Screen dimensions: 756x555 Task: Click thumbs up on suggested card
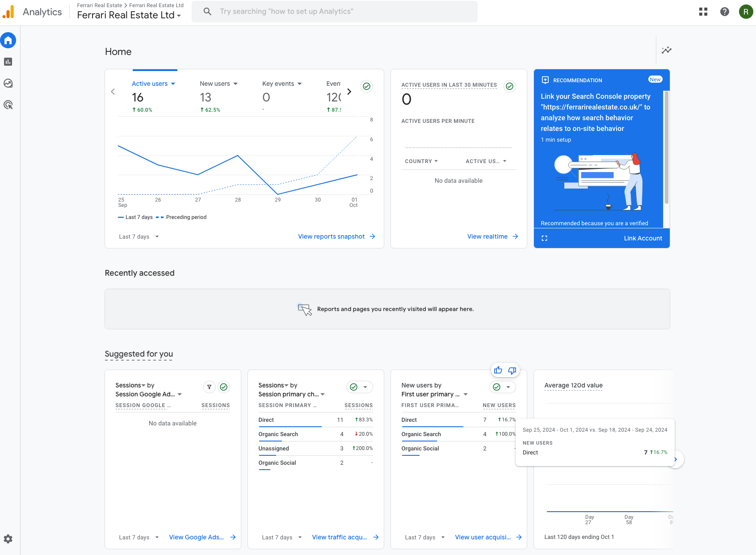coord(498,370)
